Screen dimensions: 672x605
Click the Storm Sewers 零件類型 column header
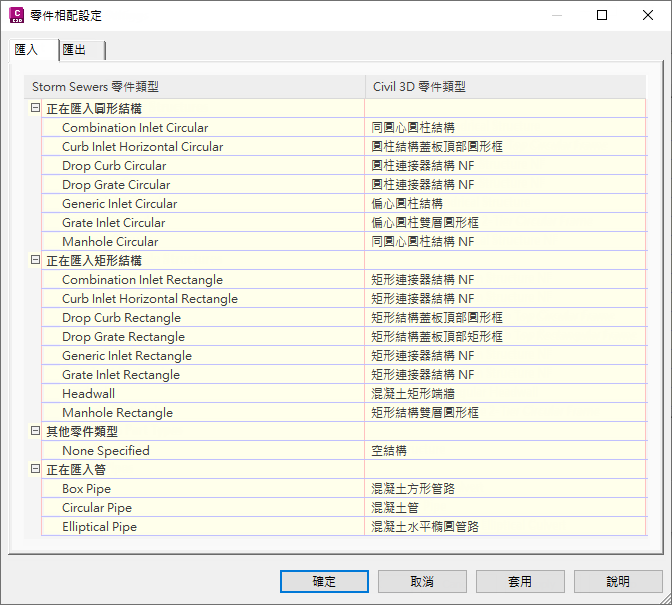(195, 87)
